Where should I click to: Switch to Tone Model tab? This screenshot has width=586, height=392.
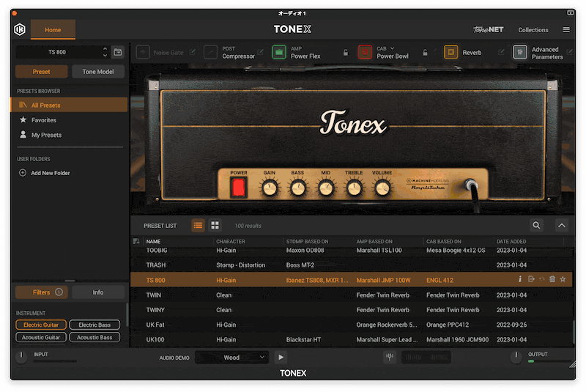98,71
